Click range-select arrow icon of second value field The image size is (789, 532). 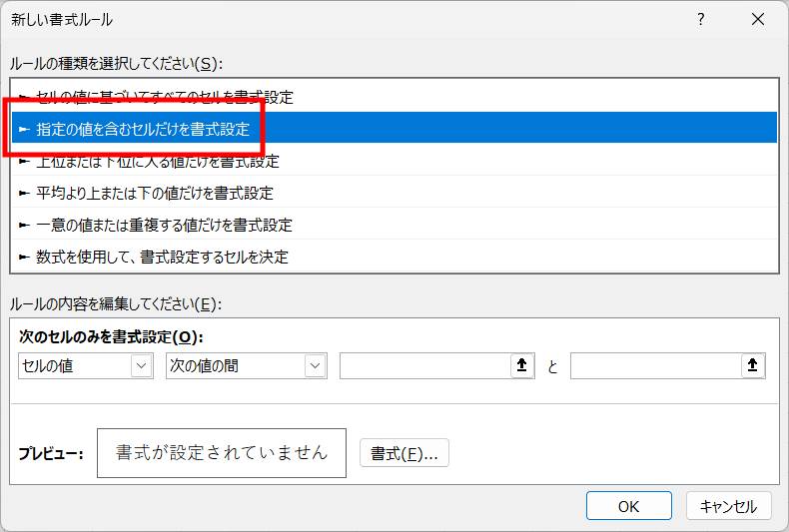(753, 365)
